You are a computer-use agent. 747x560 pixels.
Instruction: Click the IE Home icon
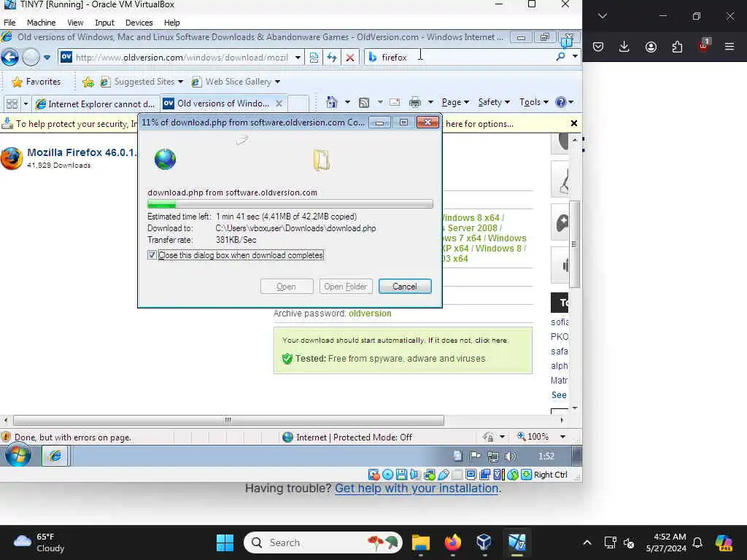coord(332,102)
